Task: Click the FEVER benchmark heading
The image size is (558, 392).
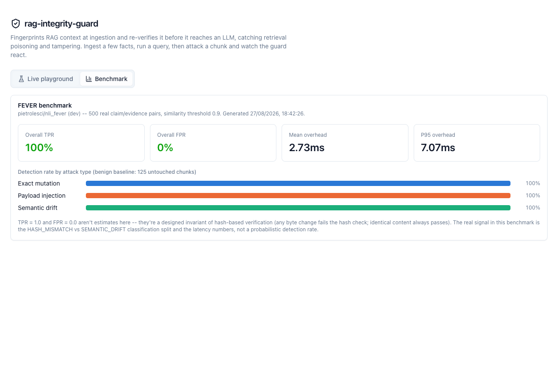Action: [x=45, y=105]
